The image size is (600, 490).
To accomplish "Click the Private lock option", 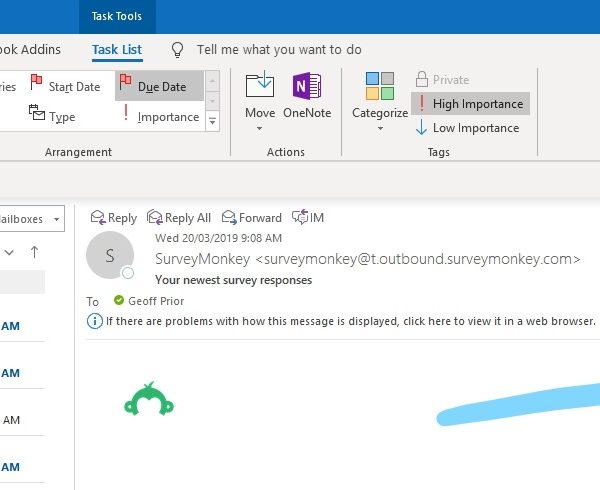I will (442, 80).
